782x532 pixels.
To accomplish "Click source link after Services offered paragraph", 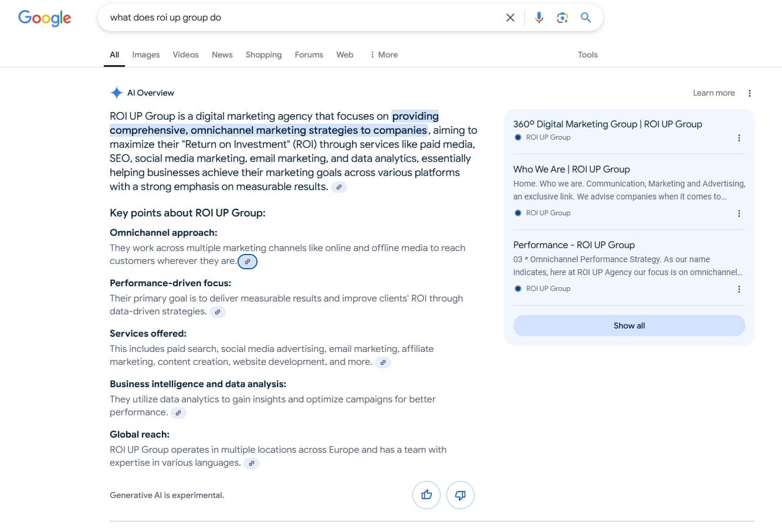I will tap(382, 362).
